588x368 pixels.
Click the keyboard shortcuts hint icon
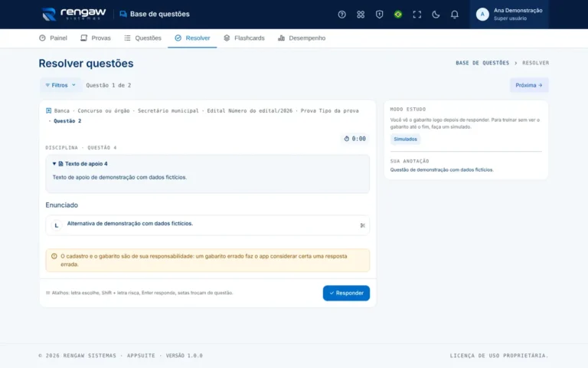pyautogui.click(x=47, y=293)
